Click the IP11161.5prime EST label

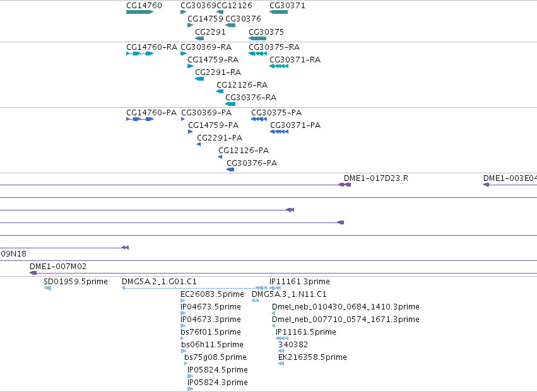pos(306,332)
